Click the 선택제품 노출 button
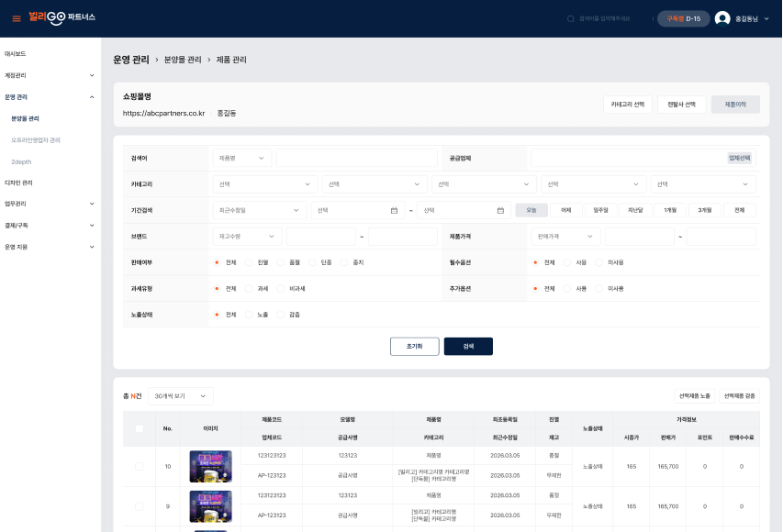This screenshot has height=532, width=783. click(x=695, y=396)
